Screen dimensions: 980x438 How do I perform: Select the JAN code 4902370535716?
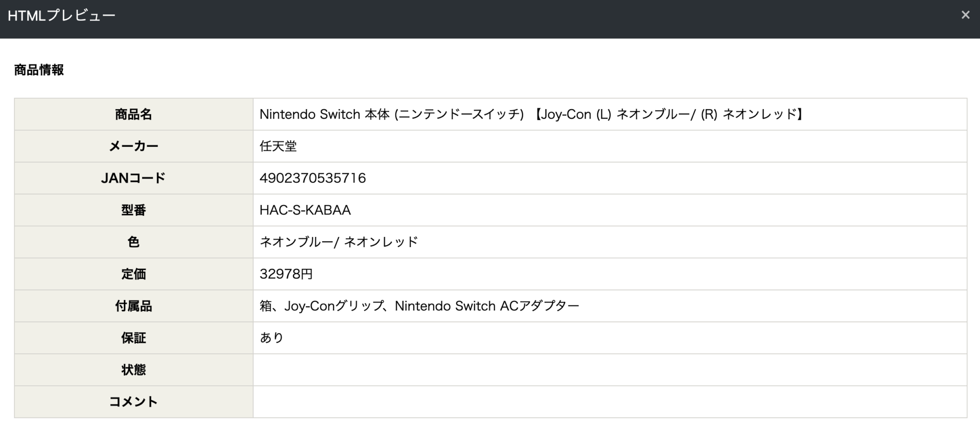(312, 178)
